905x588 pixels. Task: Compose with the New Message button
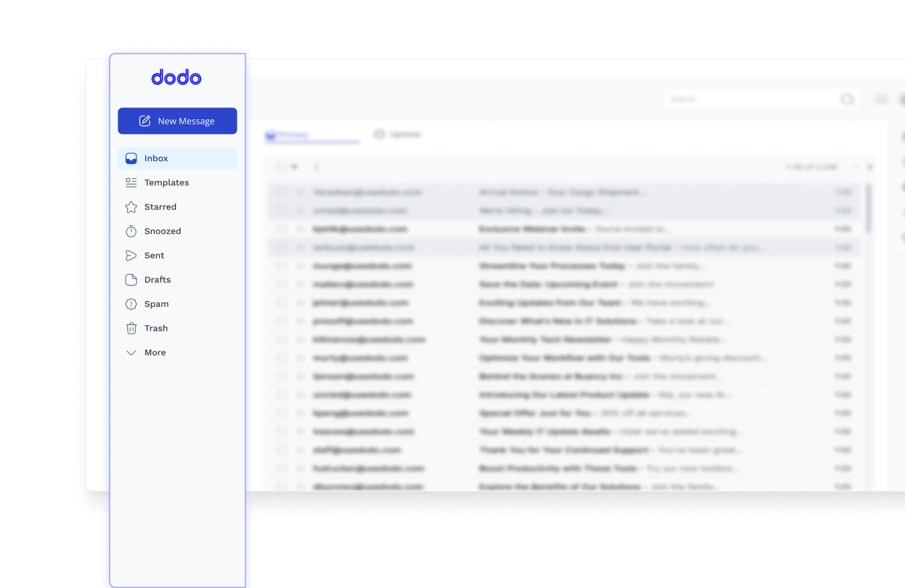(x=177, y=121)
